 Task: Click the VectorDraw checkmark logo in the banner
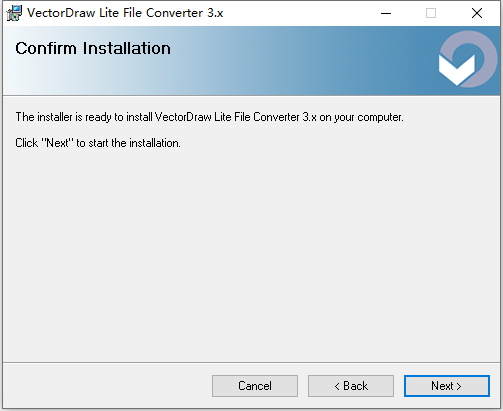tap(468, 59)
